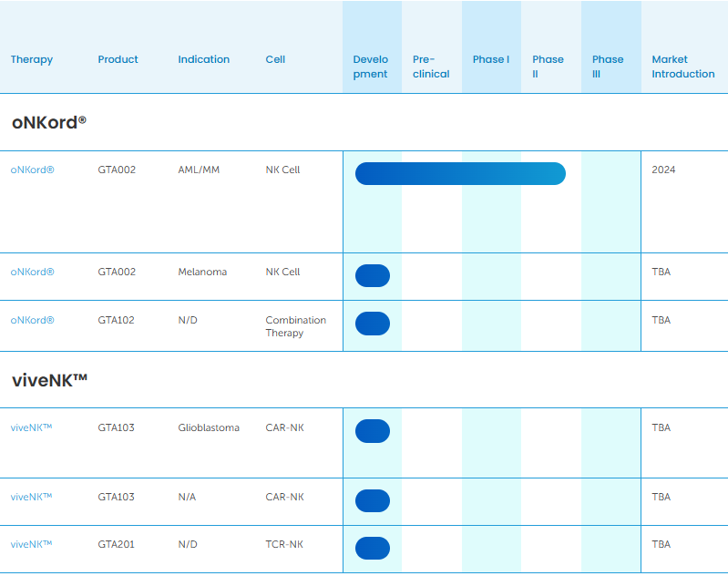Image resolution: width=728 pixels, height=576 pixels.
Task: Click the Melanoma row development progress pill
Action: point(373,275)
